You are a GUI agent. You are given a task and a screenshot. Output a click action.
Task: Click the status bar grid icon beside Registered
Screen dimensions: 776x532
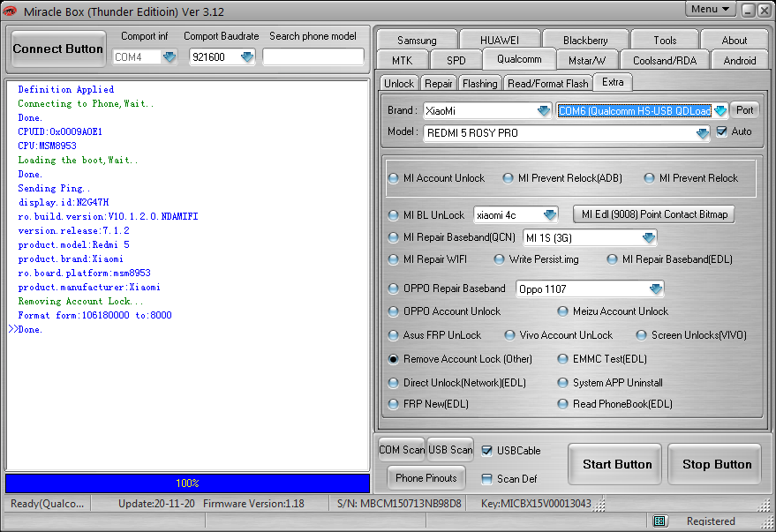659,521
